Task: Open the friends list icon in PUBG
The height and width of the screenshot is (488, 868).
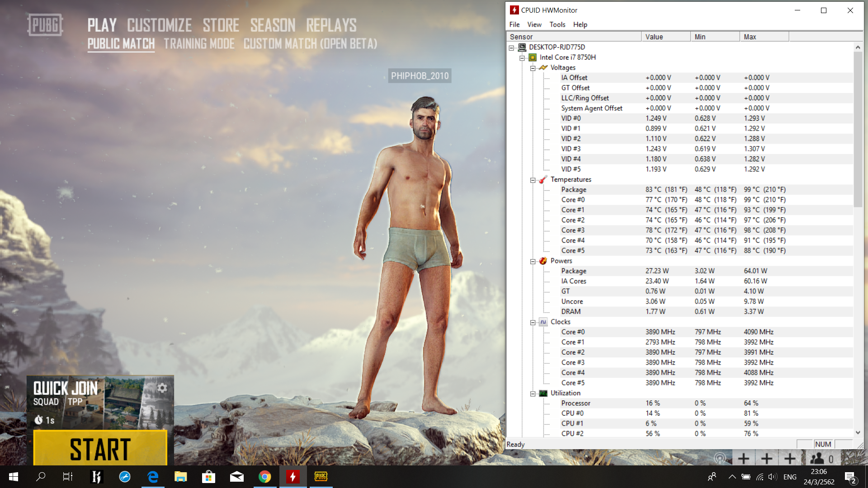Action: click(817, 459)
